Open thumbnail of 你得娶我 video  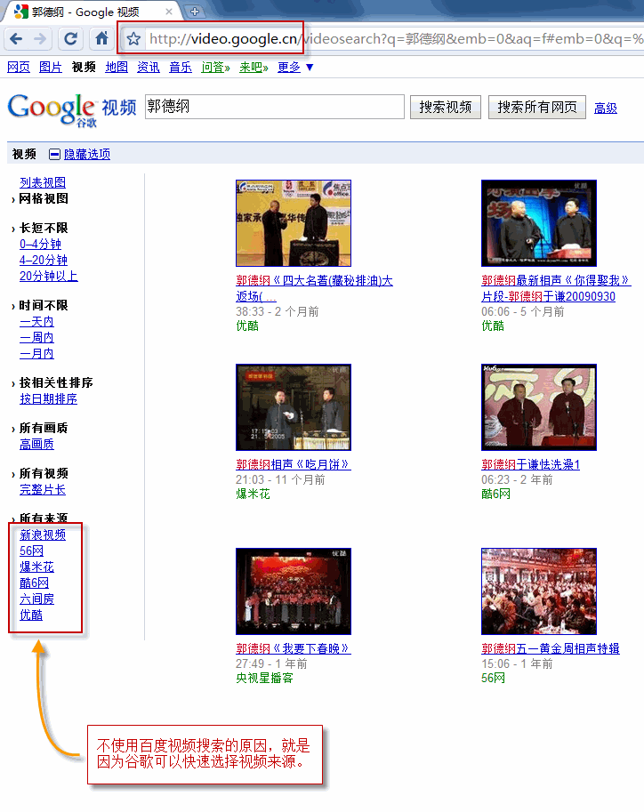pyautogui.click(x=539, y=223)
